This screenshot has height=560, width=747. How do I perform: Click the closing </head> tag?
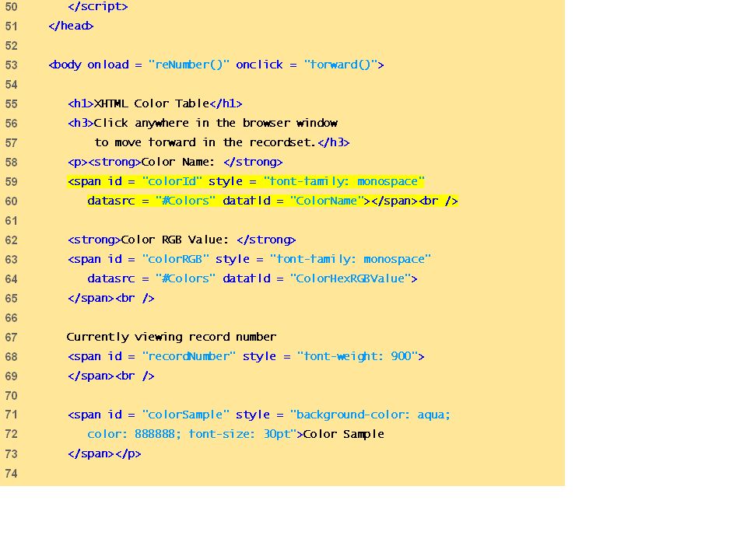71,26
